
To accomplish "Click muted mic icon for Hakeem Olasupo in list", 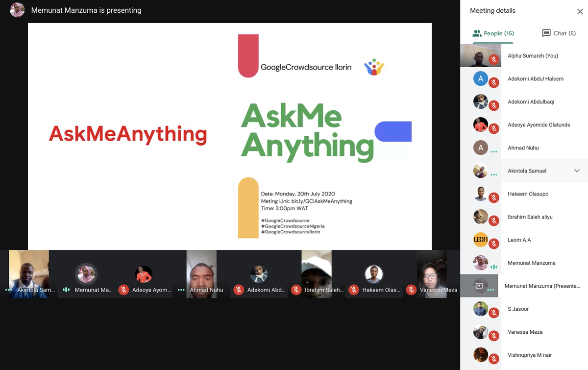I will [494, 198].
